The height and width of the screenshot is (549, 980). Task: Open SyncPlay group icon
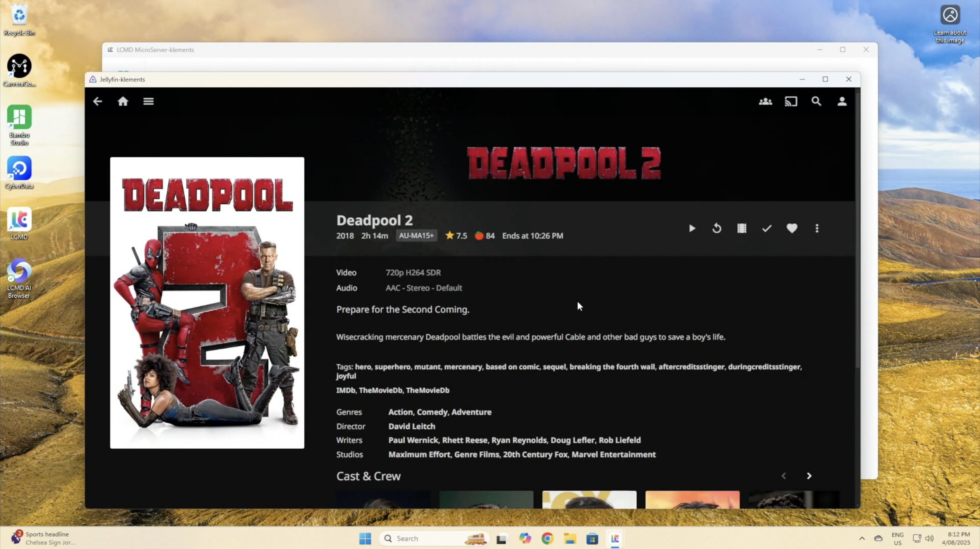[x=765, y=102]
